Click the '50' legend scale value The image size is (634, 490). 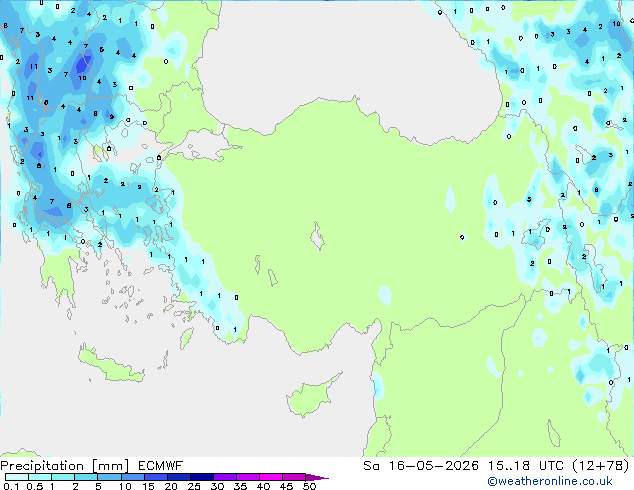[x=309, y=486]
